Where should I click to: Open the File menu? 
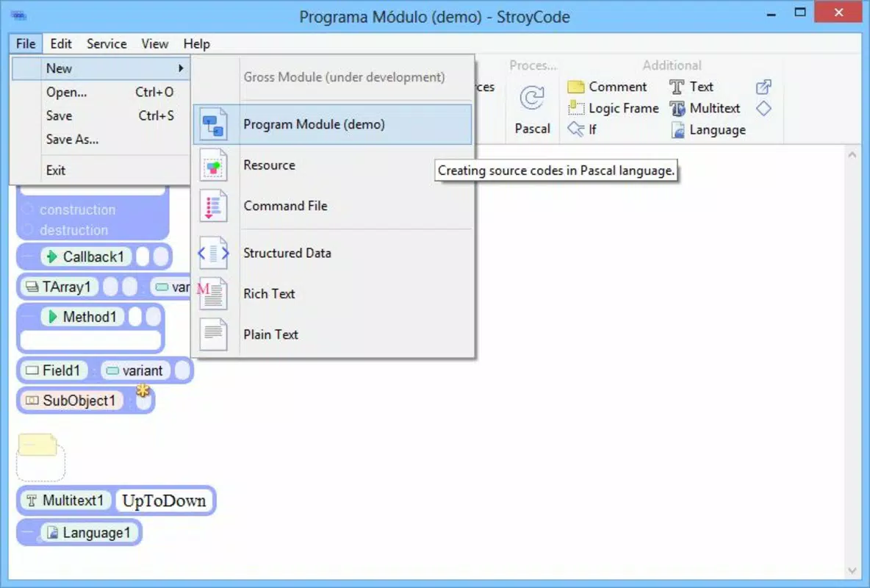[26, 44]
